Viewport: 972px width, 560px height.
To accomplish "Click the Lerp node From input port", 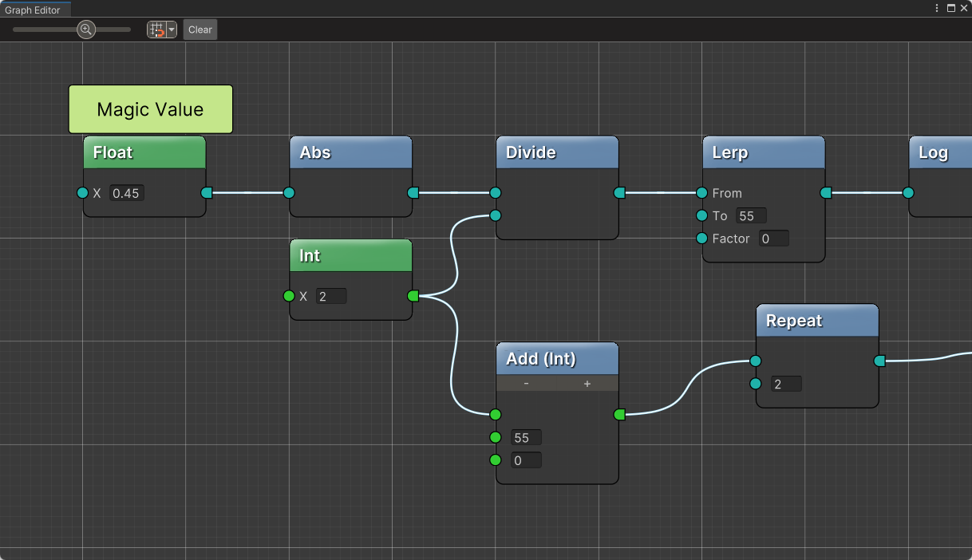I will [701, 192].
